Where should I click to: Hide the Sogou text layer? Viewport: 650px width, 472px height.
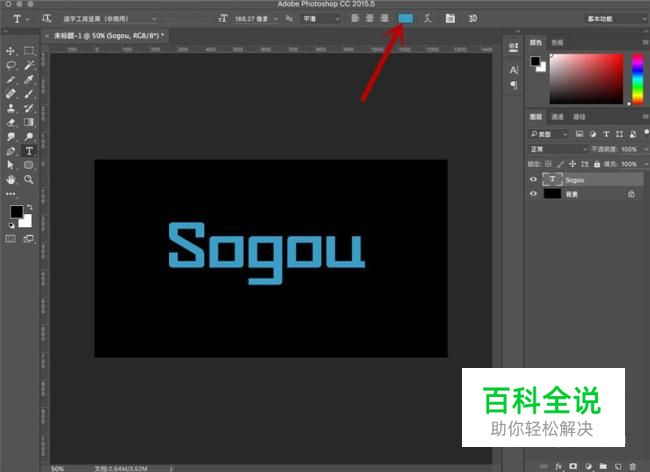tap(533, 179)
